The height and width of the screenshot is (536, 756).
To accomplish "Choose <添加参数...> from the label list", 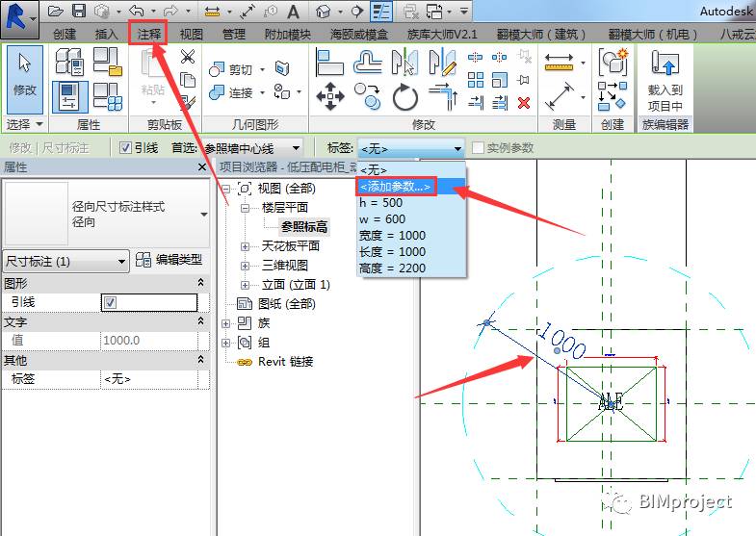I will 396,186.
